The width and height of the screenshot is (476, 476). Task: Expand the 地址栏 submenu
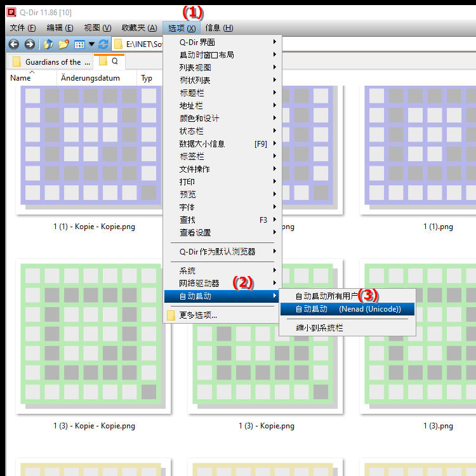tap(222, 105)
